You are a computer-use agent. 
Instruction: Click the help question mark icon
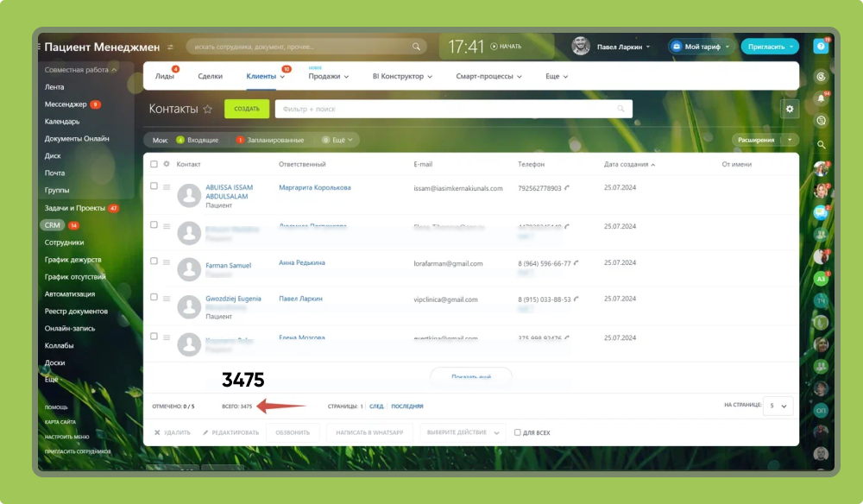coord(821,47)
